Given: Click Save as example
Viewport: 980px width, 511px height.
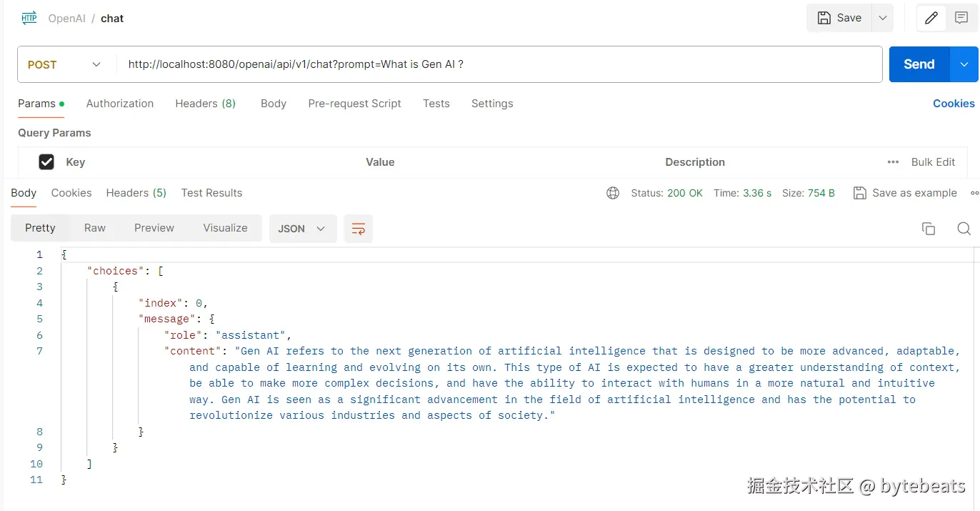Looking at the screenshot, I should (x=906, y=193).
